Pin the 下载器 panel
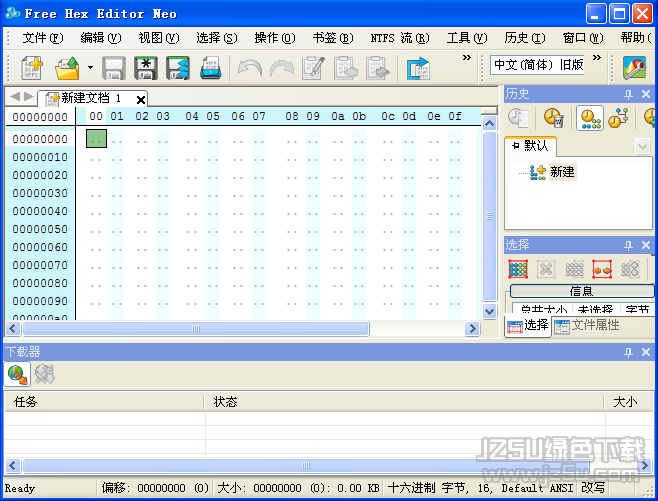 click(628, 352)
